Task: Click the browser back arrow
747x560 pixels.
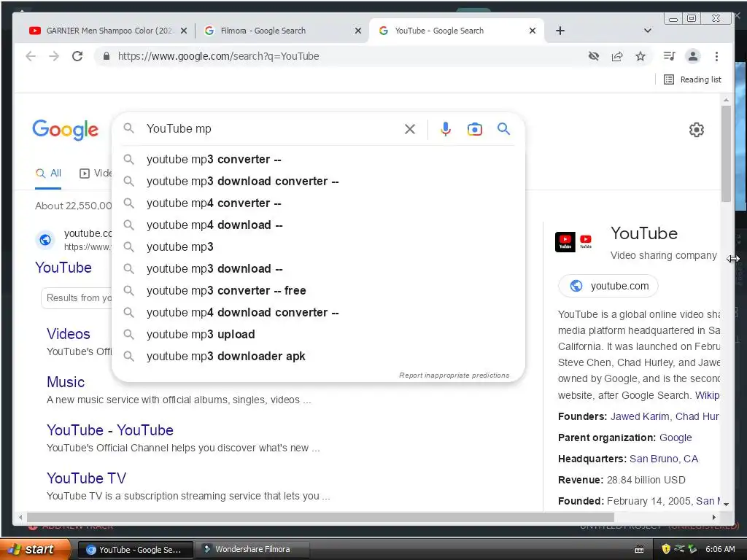Action: click(x=31, y=56)
